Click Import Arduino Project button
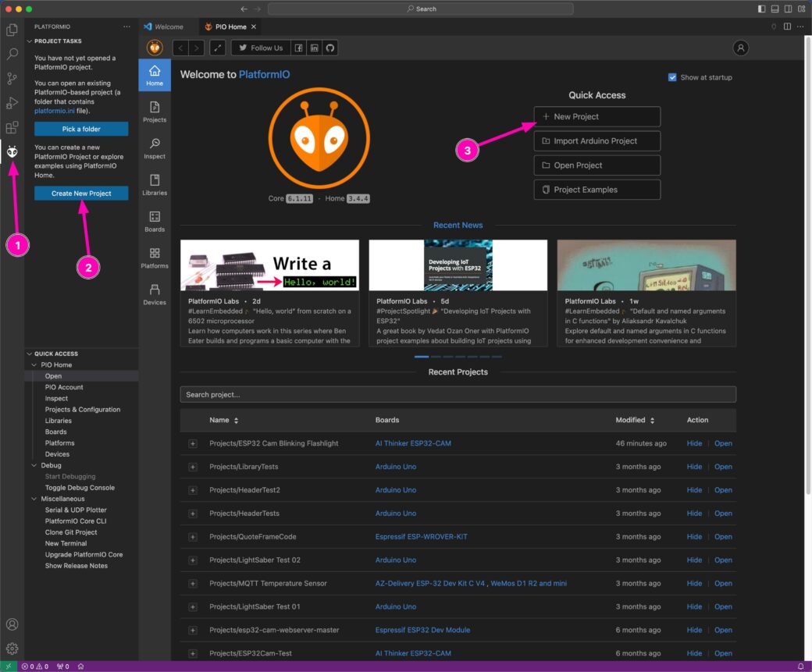Viewport: 812px width, 672px height. point(597,141)
